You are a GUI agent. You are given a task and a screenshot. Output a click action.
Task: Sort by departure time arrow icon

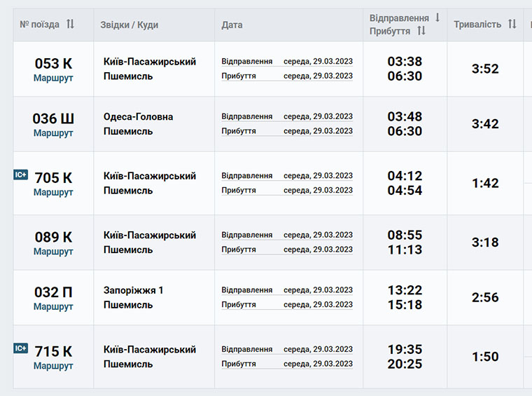(x=437, y=18)
